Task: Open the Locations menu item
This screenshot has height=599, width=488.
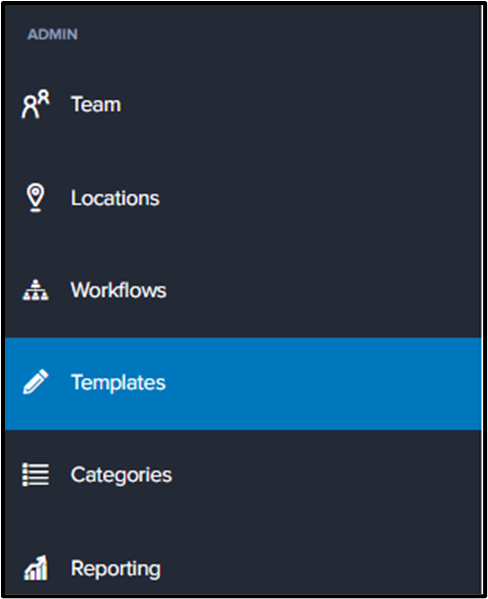Action: click(243, 198)
